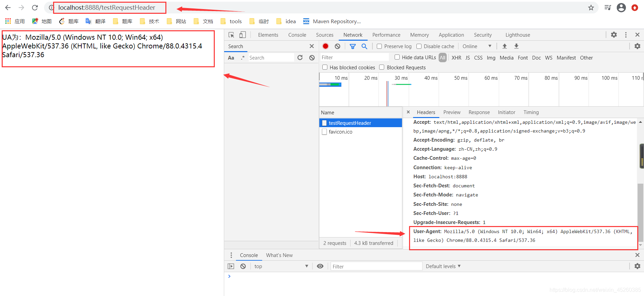
Task: Select the All request type filter
Action: coord(442,58)
